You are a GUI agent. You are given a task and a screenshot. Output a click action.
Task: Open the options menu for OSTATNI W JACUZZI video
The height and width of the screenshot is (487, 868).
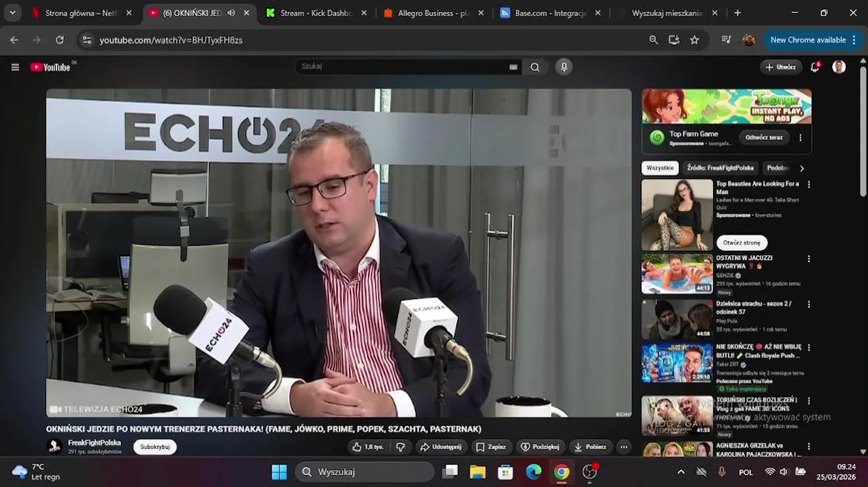coord(809,258)
